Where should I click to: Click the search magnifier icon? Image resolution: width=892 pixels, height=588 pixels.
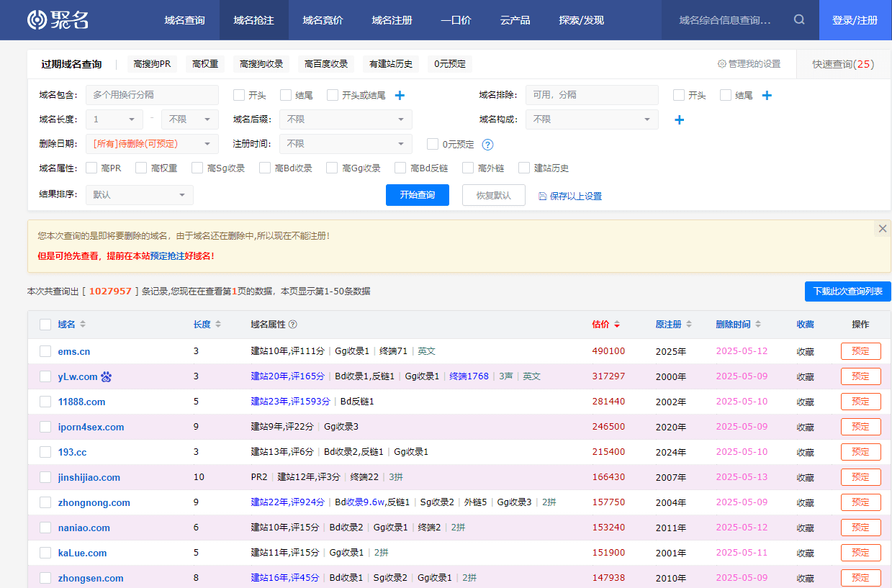(799, 20)
